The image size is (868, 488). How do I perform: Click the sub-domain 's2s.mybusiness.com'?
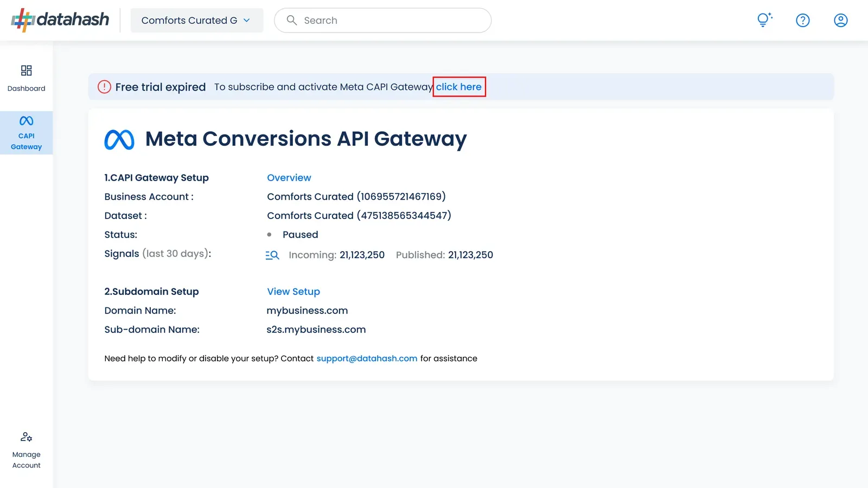point(316,330)
